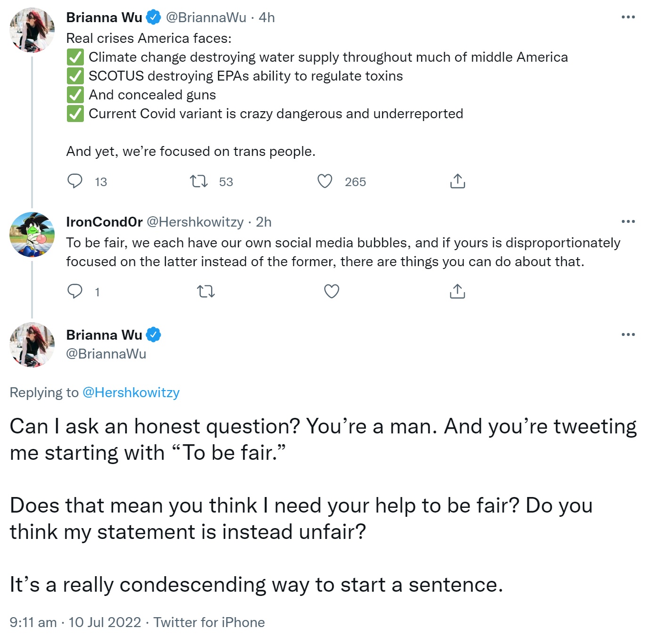Share IronCond0r's tweet

click(x=458, y=292)
